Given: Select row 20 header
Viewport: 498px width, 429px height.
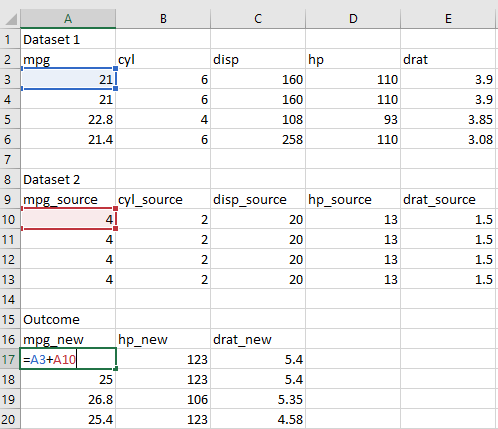Looking at the screenshot, I should coord(10,419).
